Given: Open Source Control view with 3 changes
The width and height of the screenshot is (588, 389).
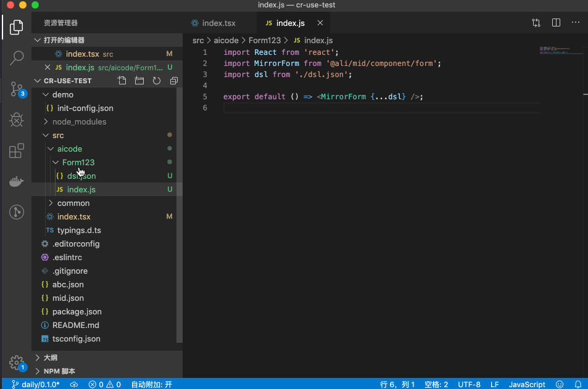Looking at the screenshot, I should [x=17, y=89].
